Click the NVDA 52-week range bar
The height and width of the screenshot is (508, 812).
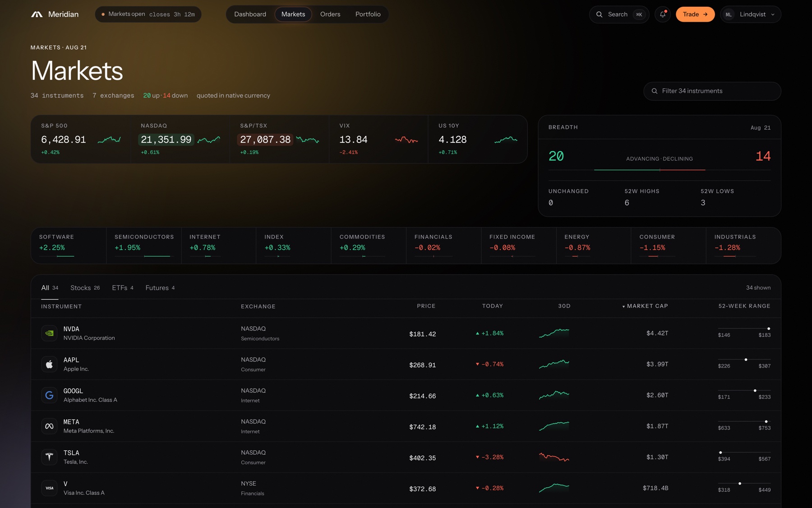(x=744, y=329)
